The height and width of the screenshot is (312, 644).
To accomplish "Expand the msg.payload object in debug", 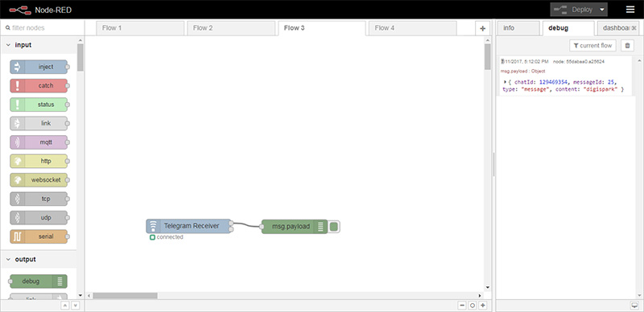I will coord(506,82).
